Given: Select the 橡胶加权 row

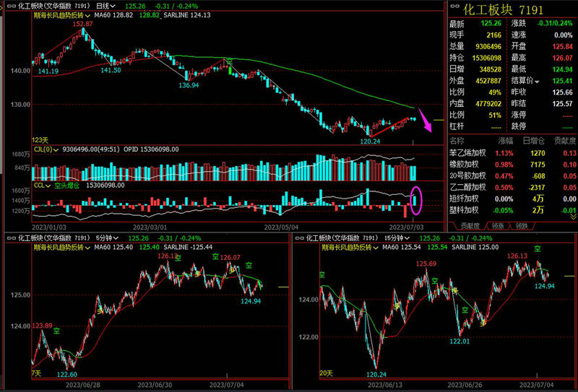Looking at the screenshot, I should (463, 164).
